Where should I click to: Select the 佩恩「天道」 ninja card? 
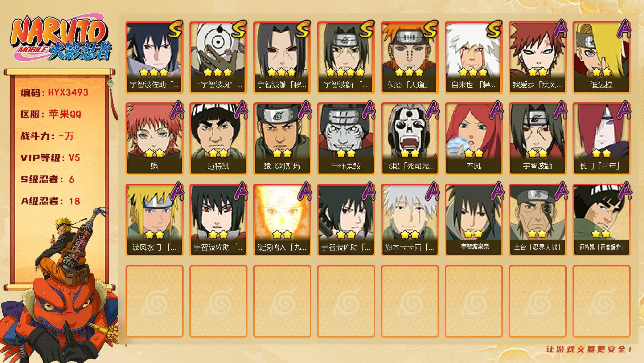pyautogui.click(x=410, y=57)
